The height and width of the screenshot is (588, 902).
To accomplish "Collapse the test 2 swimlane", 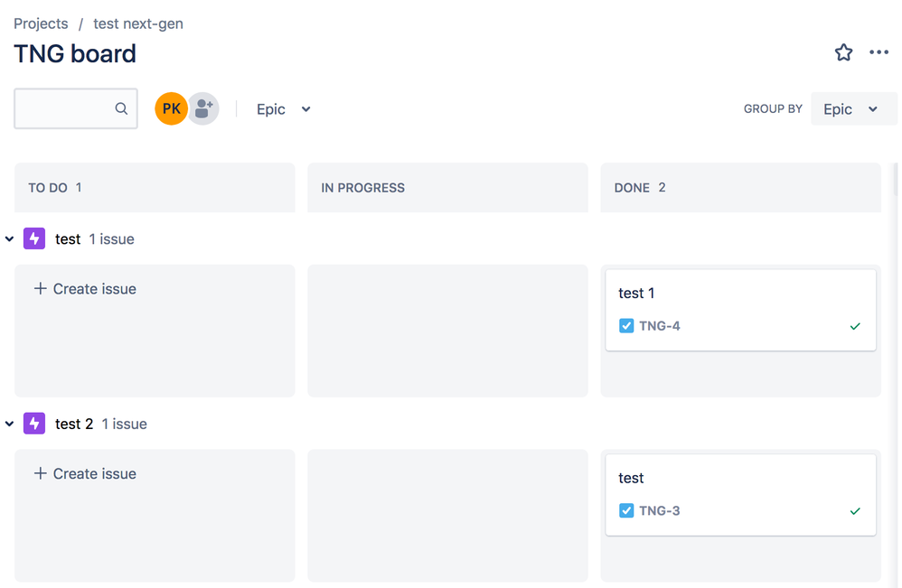I will click(10, 423).
